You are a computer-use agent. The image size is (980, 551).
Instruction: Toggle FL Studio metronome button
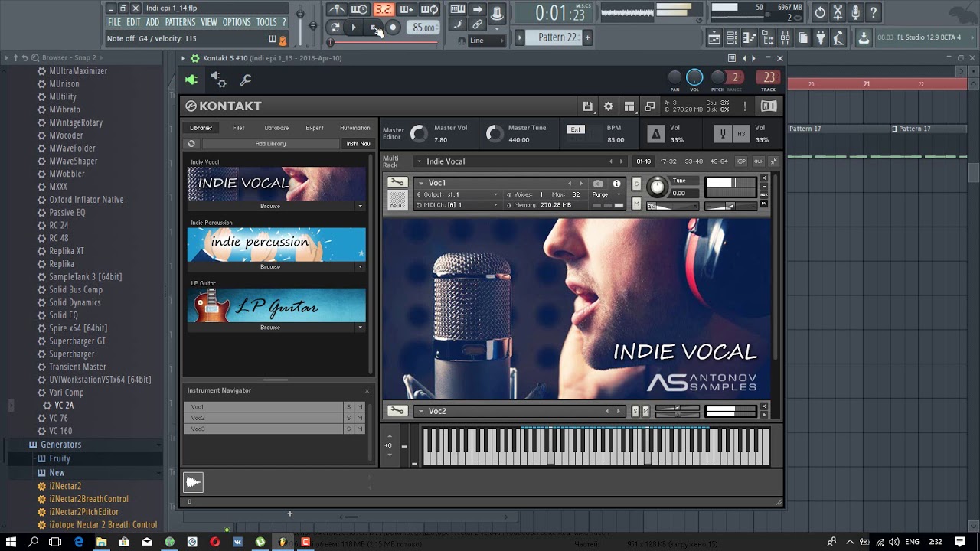point(337,9)
